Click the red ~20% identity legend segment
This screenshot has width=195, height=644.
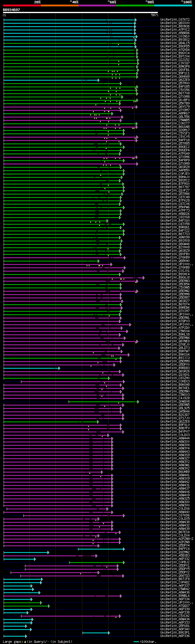(x=22, y=5)
